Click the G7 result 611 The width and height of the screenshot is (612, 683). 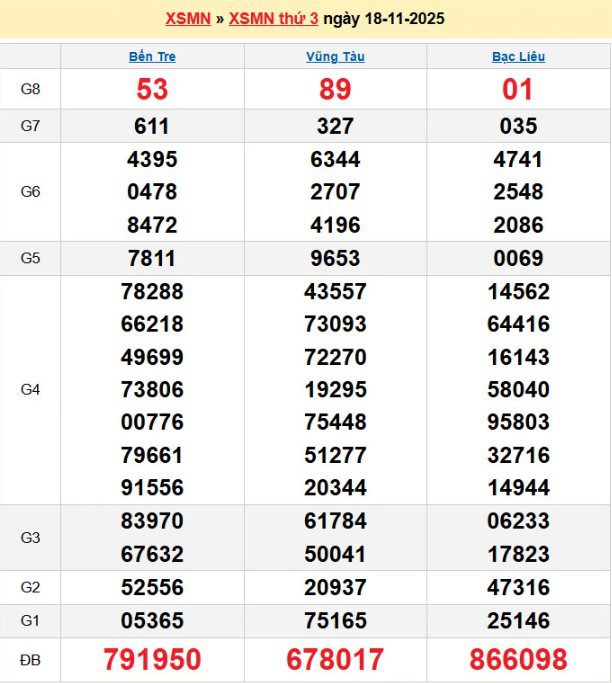click(152, 126)
